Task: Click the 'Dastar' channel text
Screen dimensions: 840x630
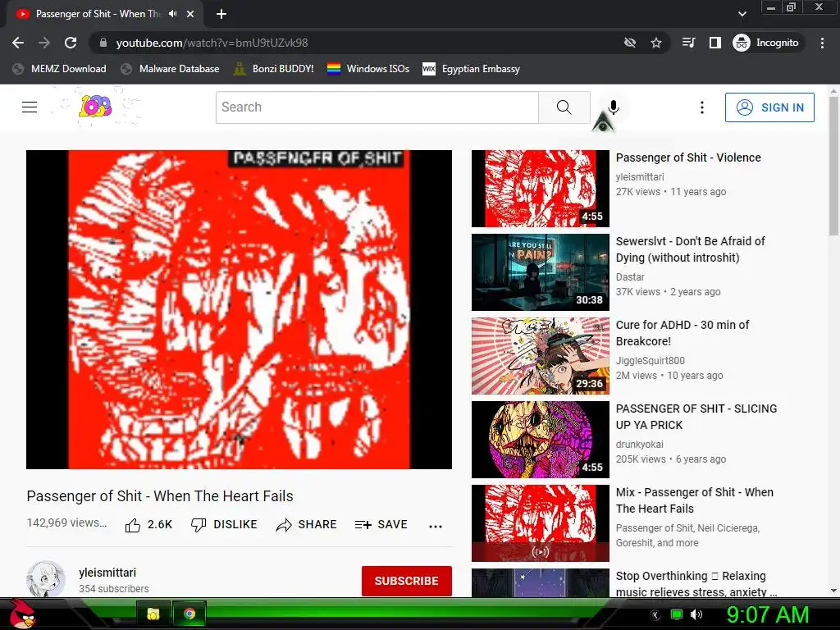Action: click(x=630, y=277)
